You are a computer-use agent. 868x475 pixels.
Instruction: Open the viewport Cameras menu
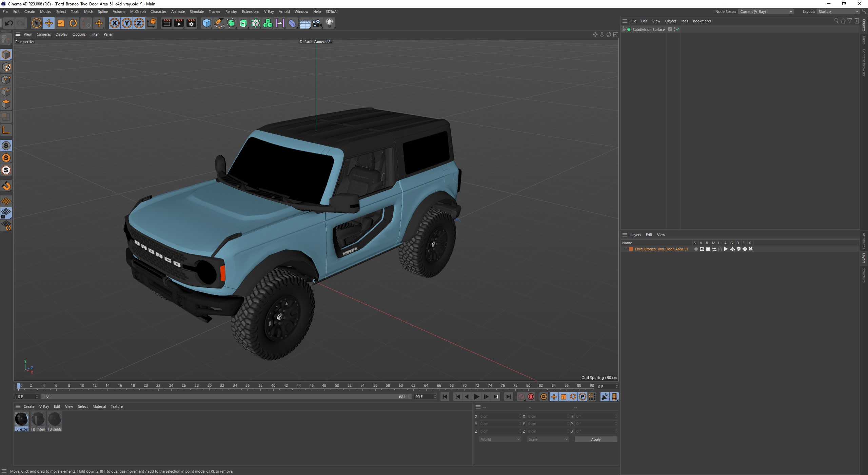43,34
